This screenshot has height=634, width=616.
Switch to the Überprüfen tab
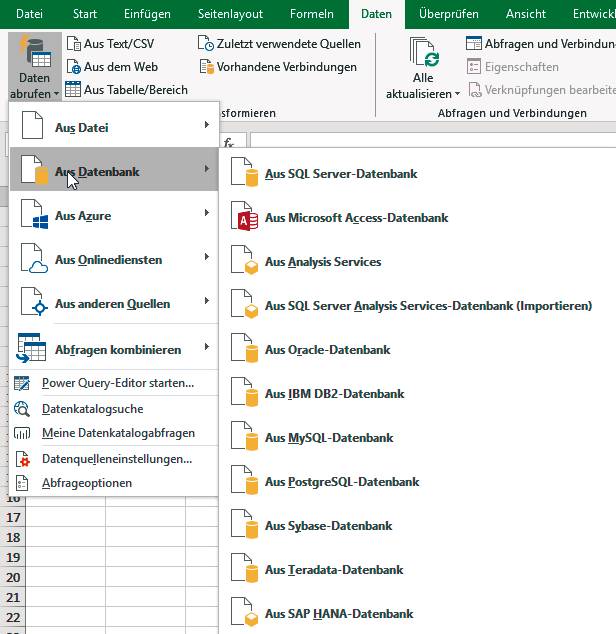449,14
